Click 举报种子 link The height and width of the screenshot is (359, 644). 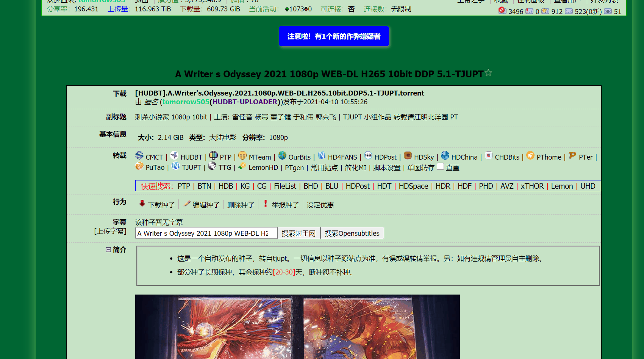[x=286, y=205]
